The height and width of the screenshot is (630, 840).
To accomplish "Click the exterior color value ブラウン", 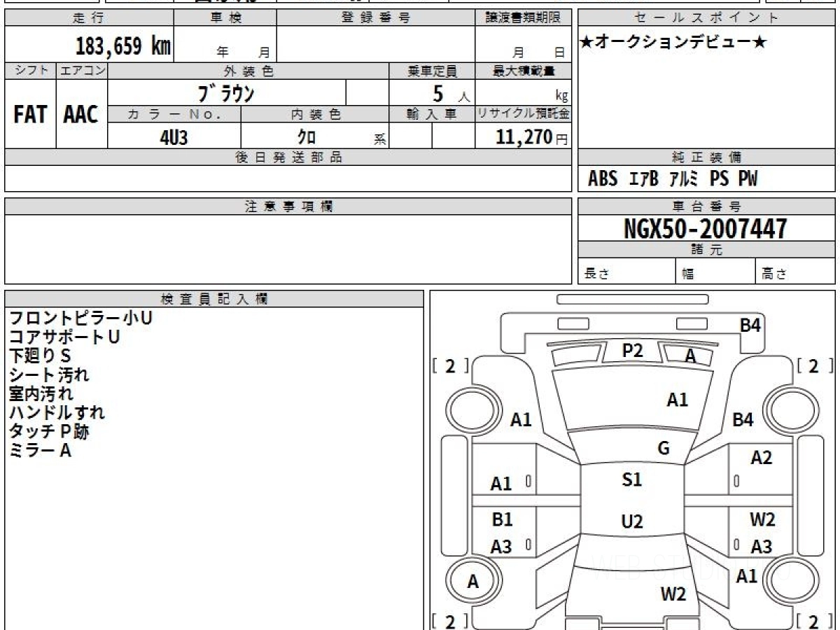I will (x=227, y=92).
